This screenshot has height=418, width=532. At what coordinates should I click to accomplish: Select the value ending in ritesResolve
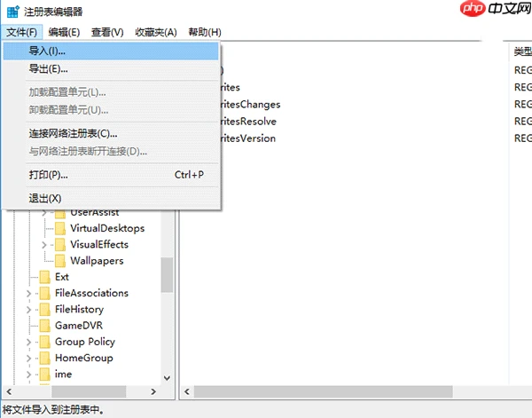(x=248, y=122)
